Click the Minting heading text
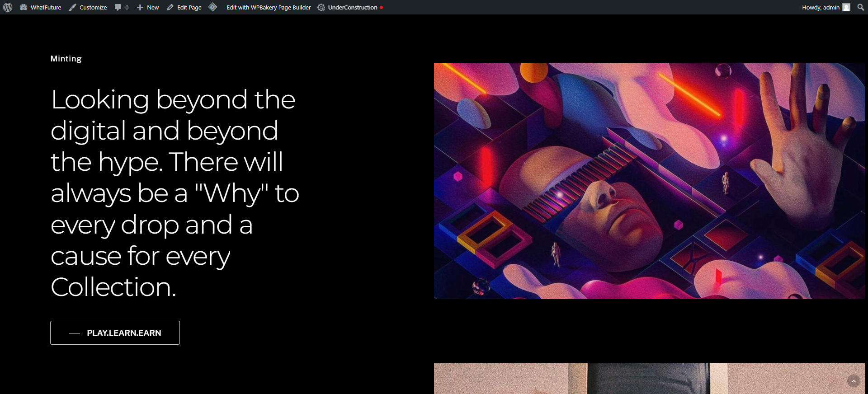This screenshot has height=394, width=868. [66, 58]
